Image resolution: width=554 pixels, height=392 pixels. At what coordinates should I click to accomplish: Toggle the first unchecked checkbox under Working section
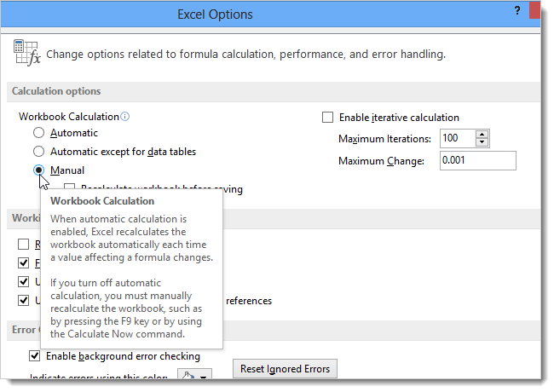coord(24,245)
